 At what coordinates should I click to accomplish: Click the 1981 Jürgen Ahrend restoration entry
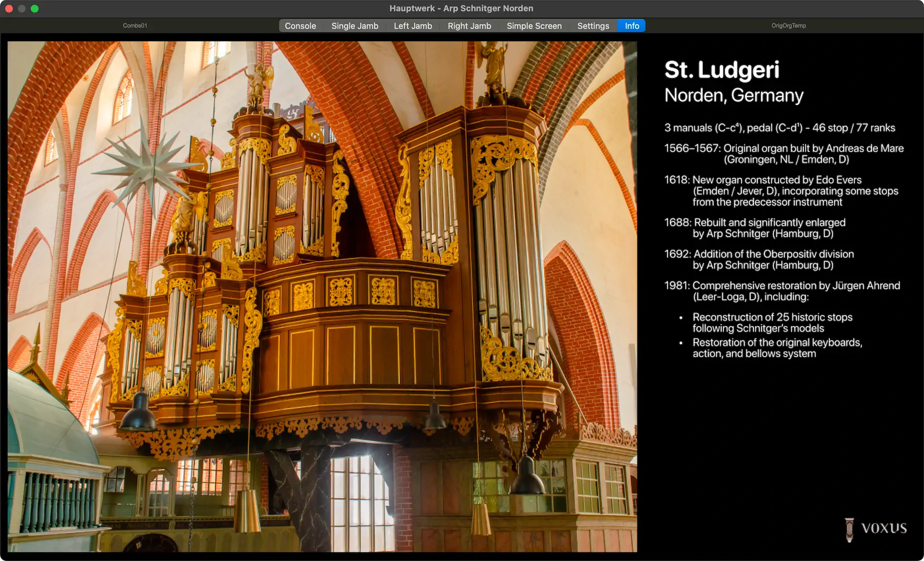(x=782, y=291)
